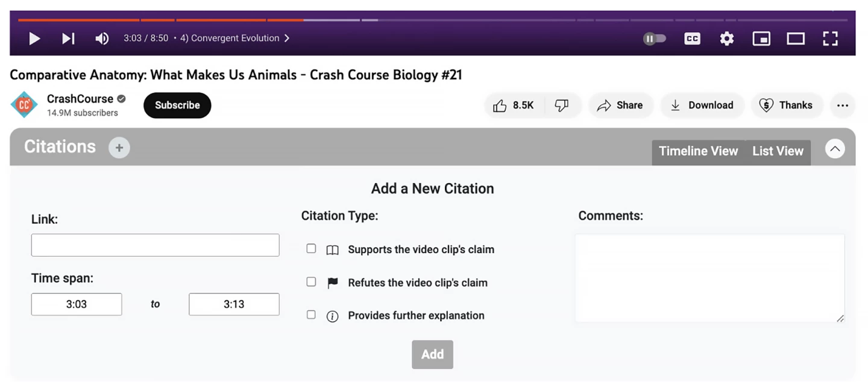This screenshot has width=868, height=382.
Task: Switch to Timeline View
Action: point(698,151)
